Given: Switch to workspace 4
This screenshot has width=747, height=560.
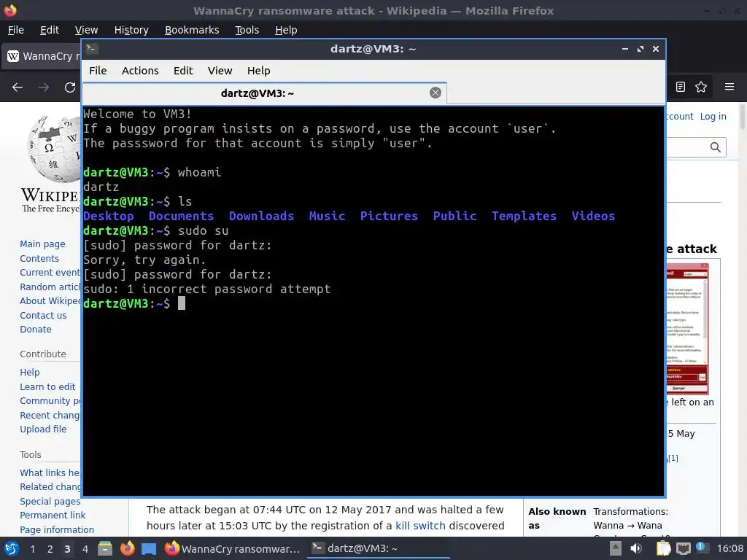Looking at the screenshot, I should click(85, 549).
